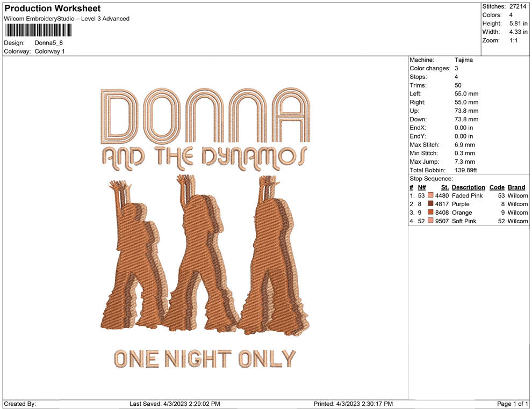Click the width value 4.33 in
This screenshot has width=532, height=409.
[x=519, y=32]
